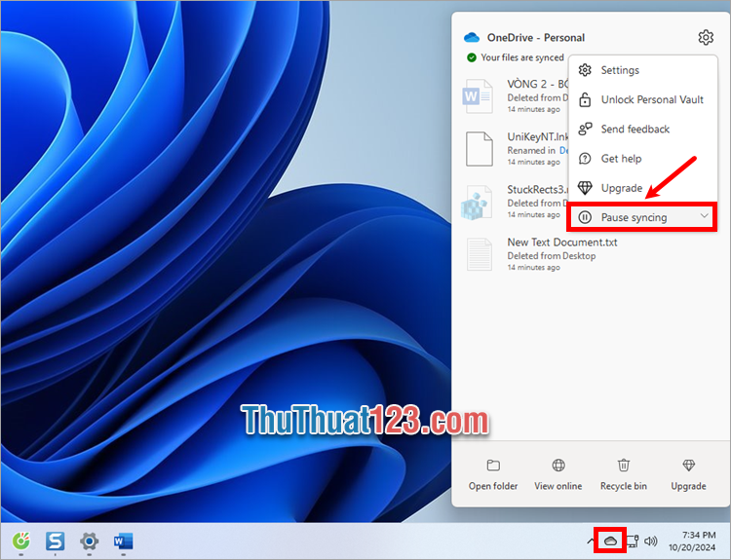Select Settings in the OneDrive menu
Image resolution: width=731 pixels, height=560 pixels.
(x=642, y=70)
